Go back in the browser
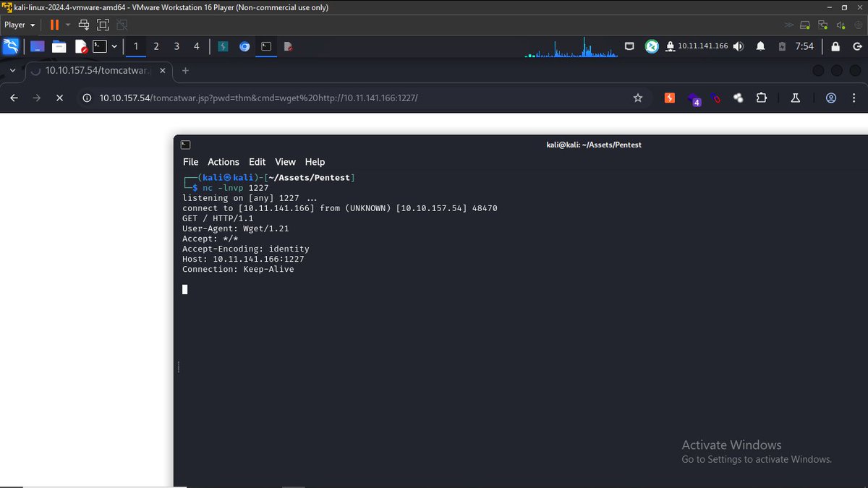Screen dimensions: 868x488 pyautogui.click(x=14, y=98)
